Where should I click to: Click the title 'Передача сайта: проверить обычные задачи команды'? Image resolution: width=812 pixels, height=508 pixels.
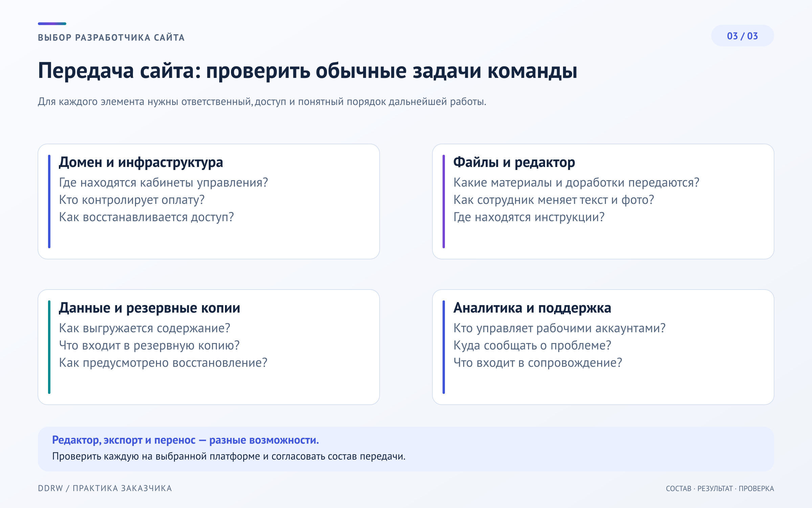click(308, 71)
